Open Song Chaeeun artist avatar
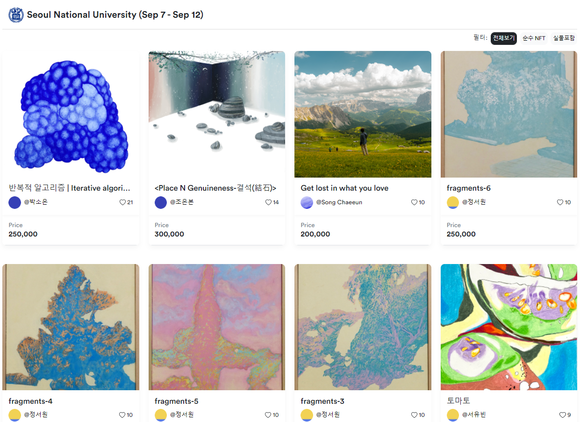 pos(307,202)
